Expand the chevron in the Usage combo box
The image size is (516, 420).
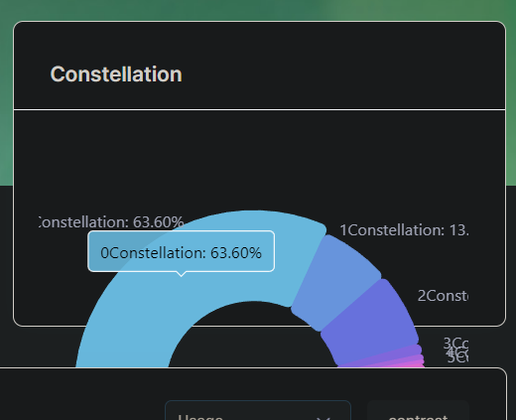pyautogui.click(x=322, y=418)
